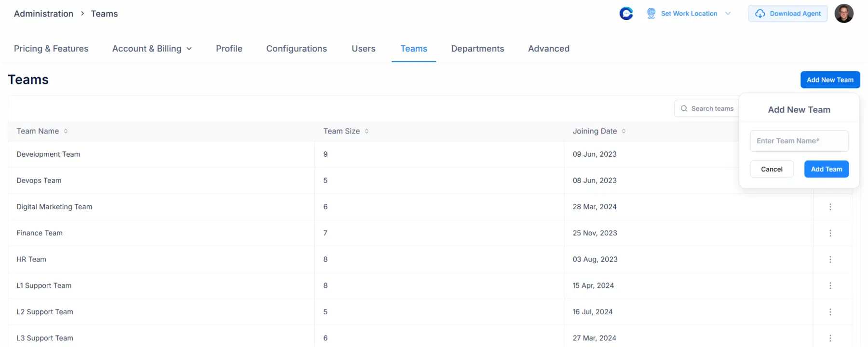Viewport: 868px width, 347px height.
Task: Expand the Account & Billing menu
Action: pyautogui.click(x=152, y=49)
